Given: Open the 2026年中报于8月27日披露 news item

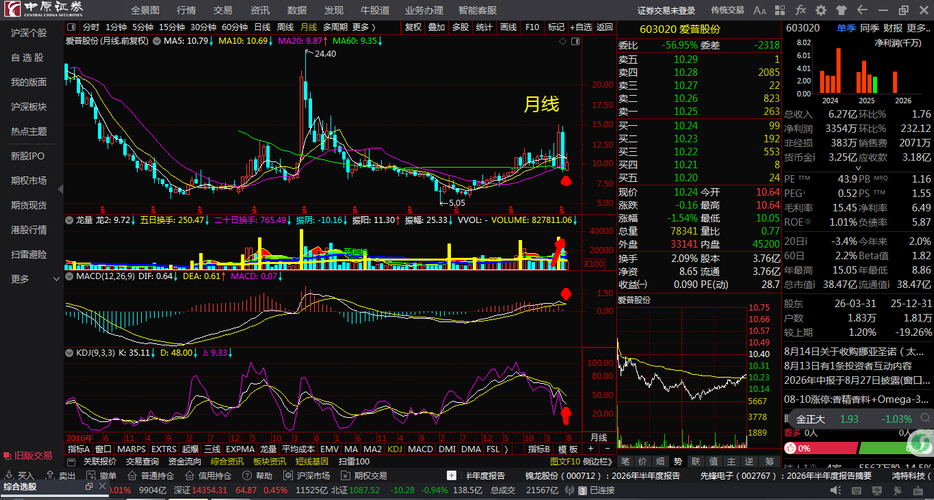Looking at the screenshot, I should coord(857,380).
